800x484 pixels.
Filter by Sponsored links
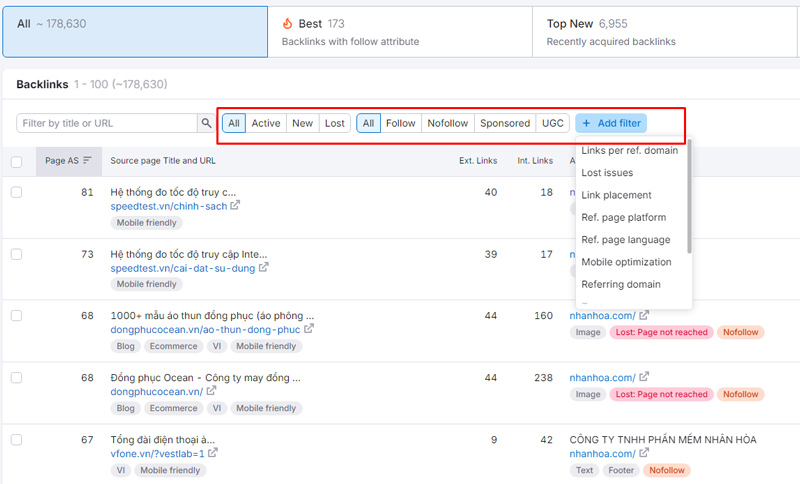505,123
